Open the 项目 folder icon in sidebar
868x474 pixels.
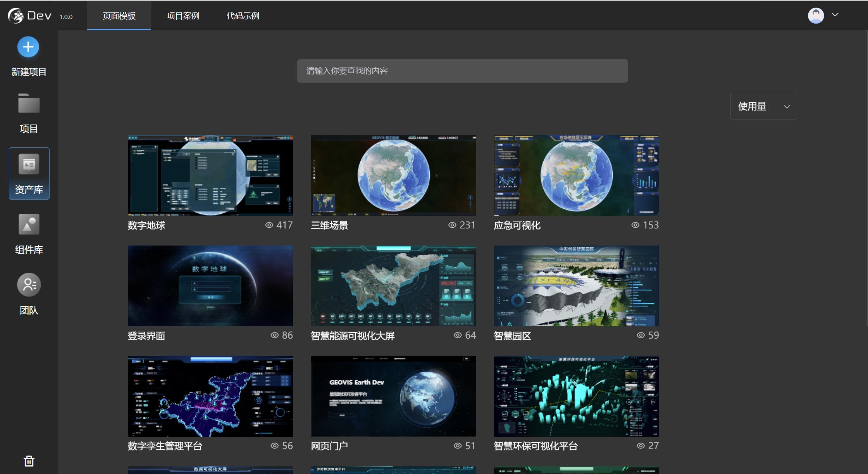pos(29,103)
